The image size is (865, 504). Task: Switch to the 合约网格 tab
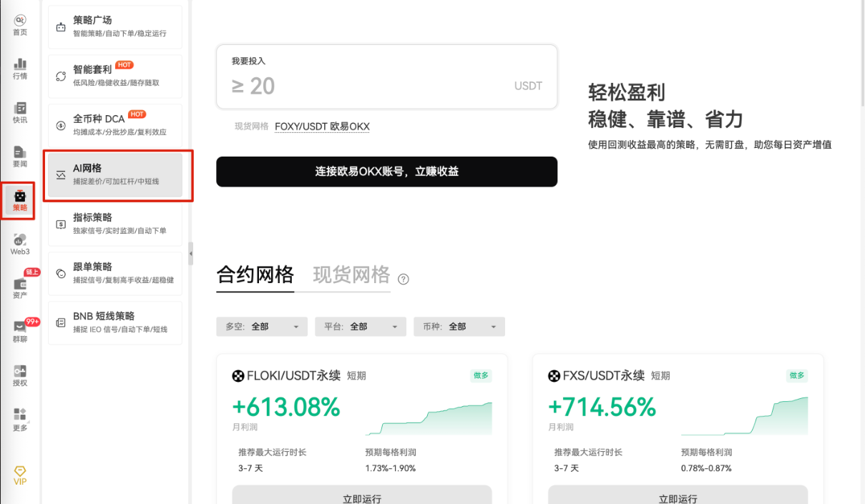pos(255,275)
